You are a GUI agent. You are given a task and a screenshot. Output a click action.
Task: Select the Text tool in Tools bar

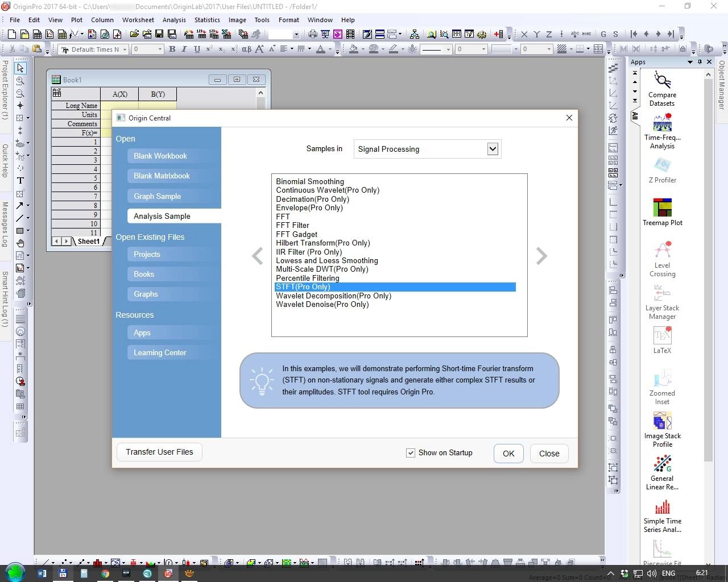coord(20,181)
